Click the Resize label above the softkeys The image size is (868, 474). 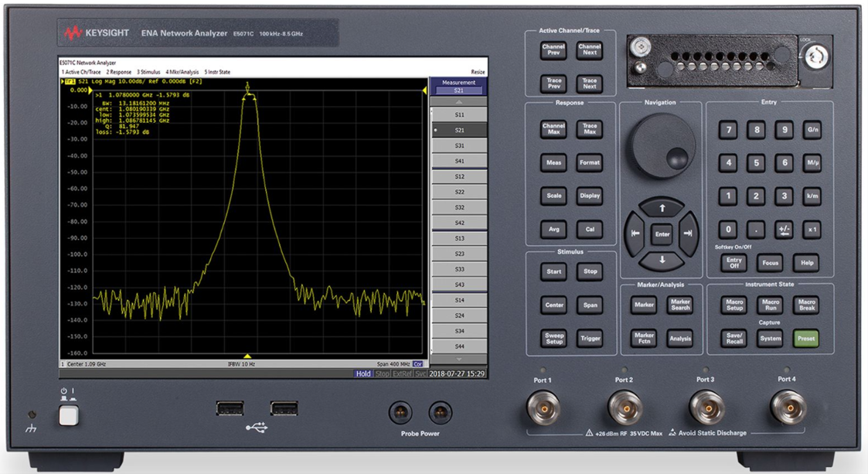pyautogui.click(x=477, y=70)
